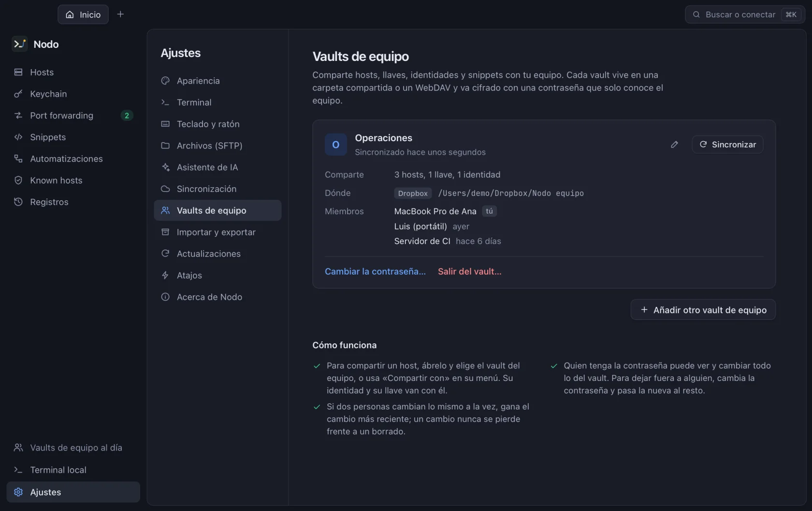Open Teclado y ratón settings
Screen dimensions: 812x511
(x=217, y=124)
